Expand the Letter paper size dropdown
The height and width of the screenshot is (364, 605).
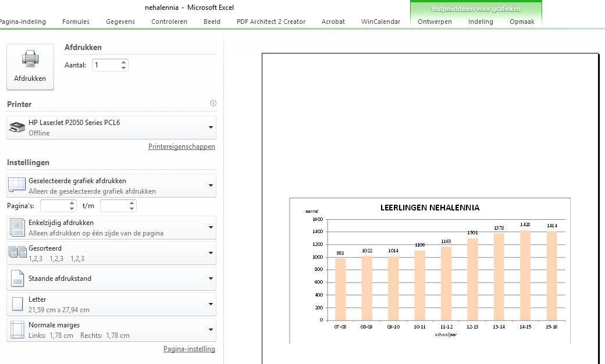click(111, 304)
